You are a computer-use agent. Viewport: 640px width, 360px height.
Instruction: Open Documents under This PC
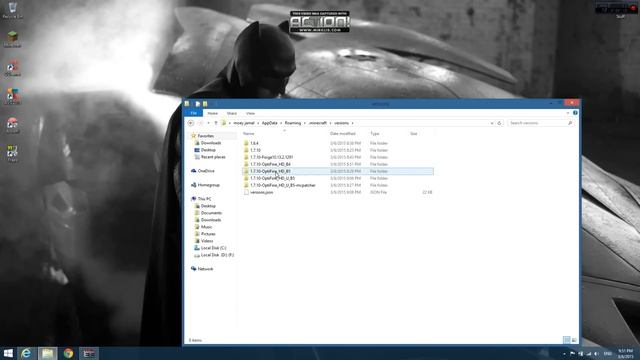(211, 213)
